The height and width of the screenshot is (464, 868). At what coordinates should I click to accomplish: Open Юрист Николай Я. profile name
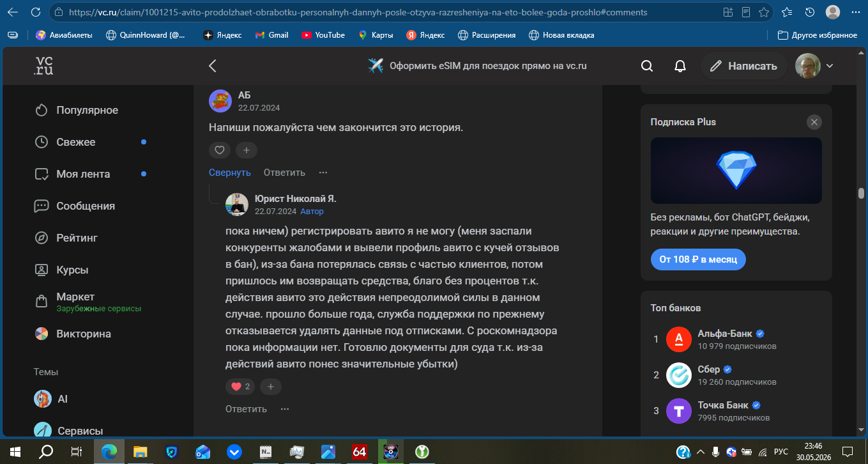[x=295, y=199]
